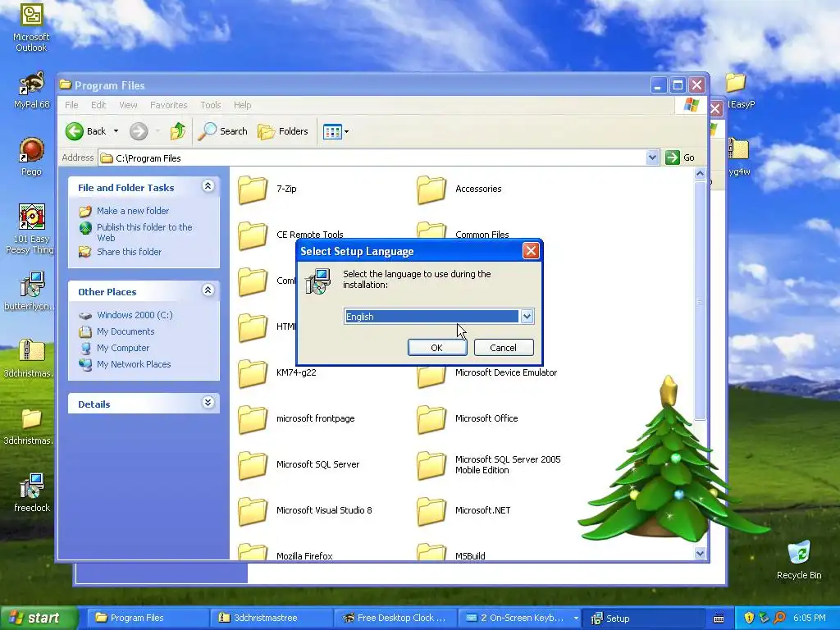This screenshot has height=630, width=840.
Task: Toggle the Folders pane button
Action: pyautogui.click(x=283, y=131)
